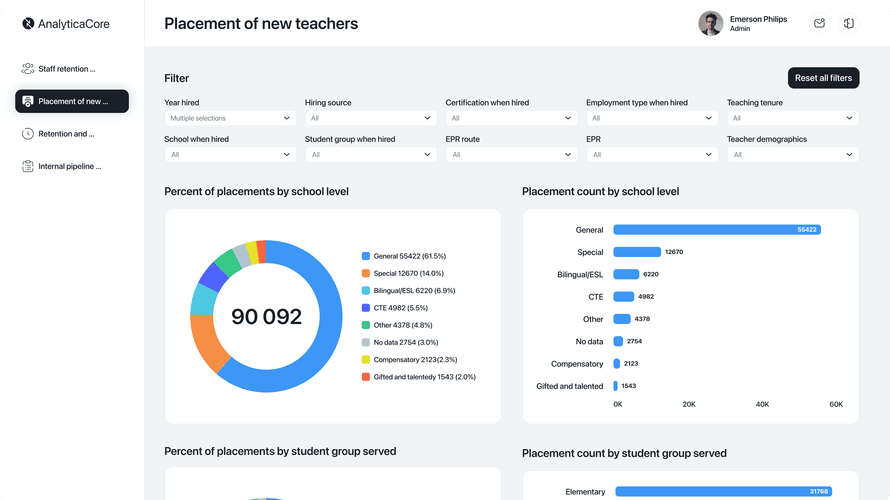This screenshot has width=890, height=500.
Task: Click the Other green legend swatch
Action: coord(366,325)
